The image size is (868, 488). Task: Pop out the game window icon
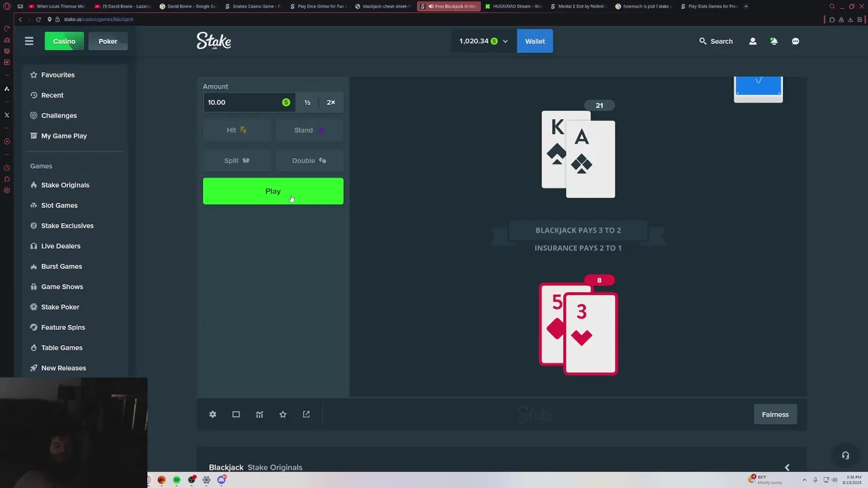coord(306,414)
